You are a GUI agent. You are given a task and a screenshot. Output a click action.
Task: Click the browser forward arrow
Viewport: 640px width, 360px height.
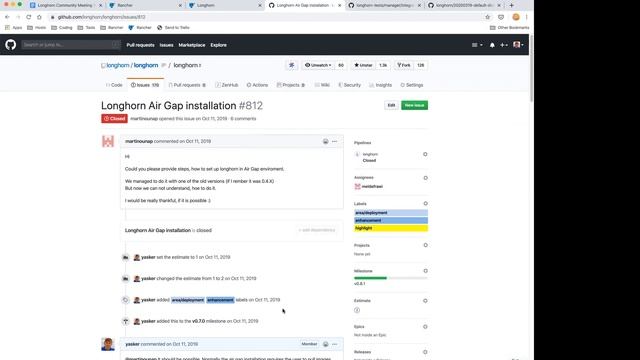(x=18, y=17)
